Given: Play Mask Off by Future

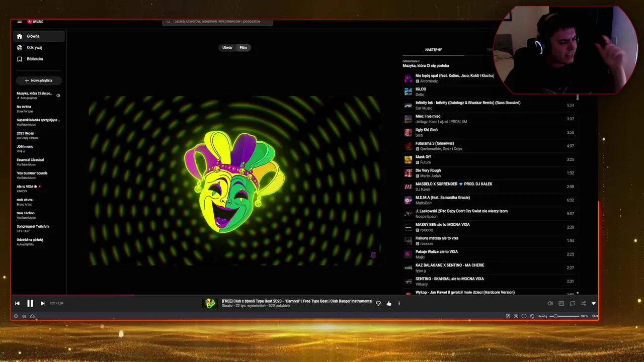Looking at the screenshot, I should point(489,159).
